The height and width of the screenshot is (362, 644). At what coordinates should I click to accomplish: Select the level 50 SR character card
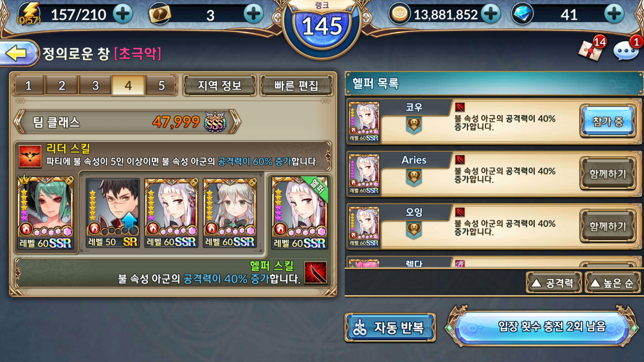point(113,213)
